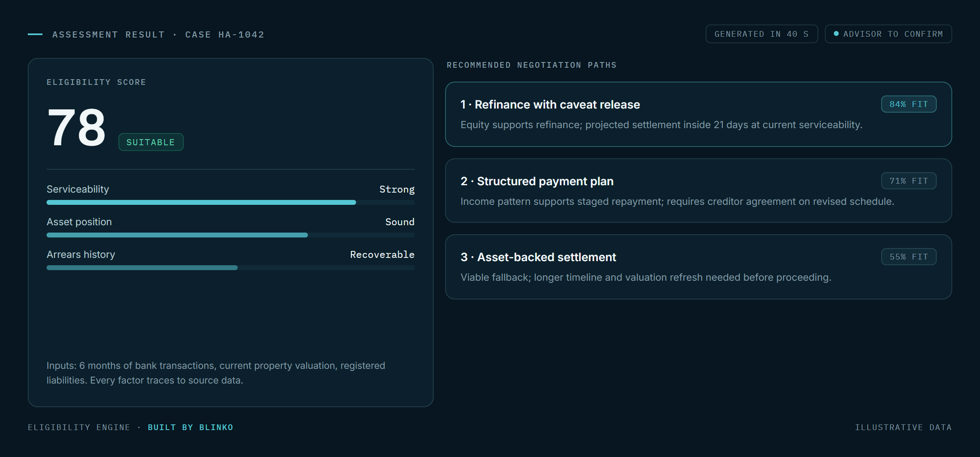Click the Serviceability progress bar
This screenshot has height=457, width=980.
[x=231, y=202]
